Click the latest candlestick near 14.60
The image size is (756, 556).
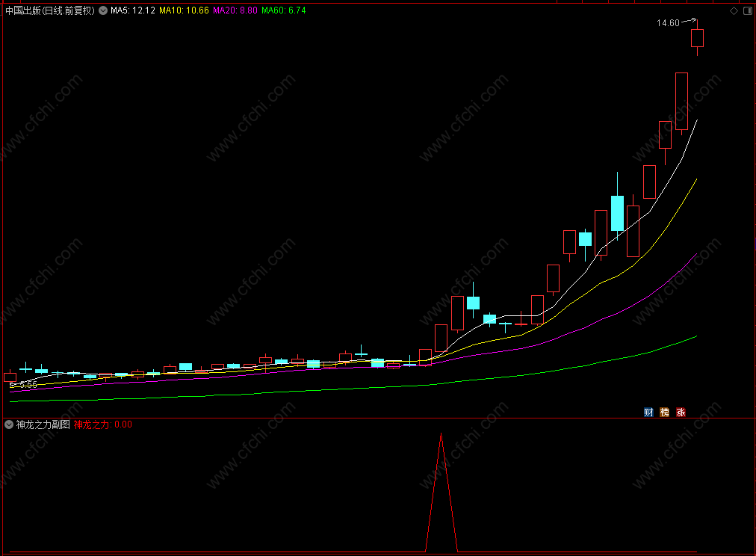tap(697, 38)
